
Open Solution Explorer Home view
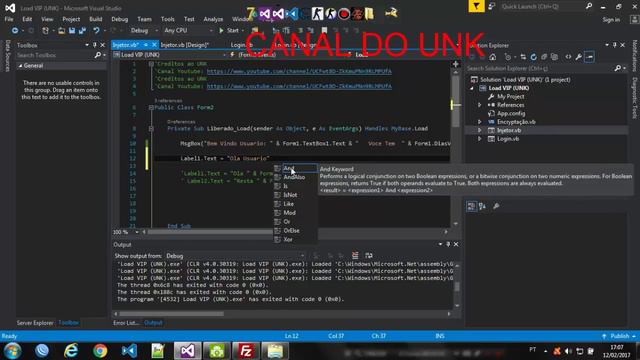tap(493, 57)
